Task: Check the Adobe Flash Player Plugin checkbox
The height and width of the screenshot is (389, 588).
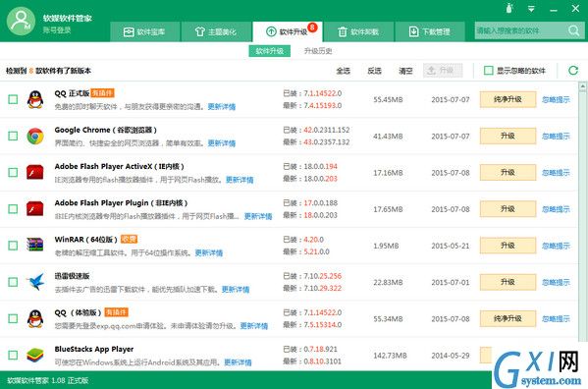Action: click(13, 209)
